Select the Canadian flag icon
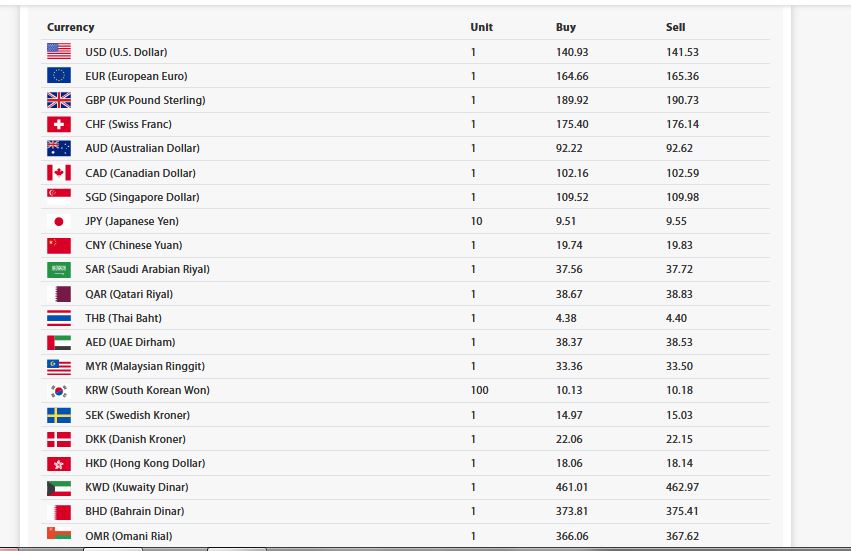 click(x=59, y=173)
